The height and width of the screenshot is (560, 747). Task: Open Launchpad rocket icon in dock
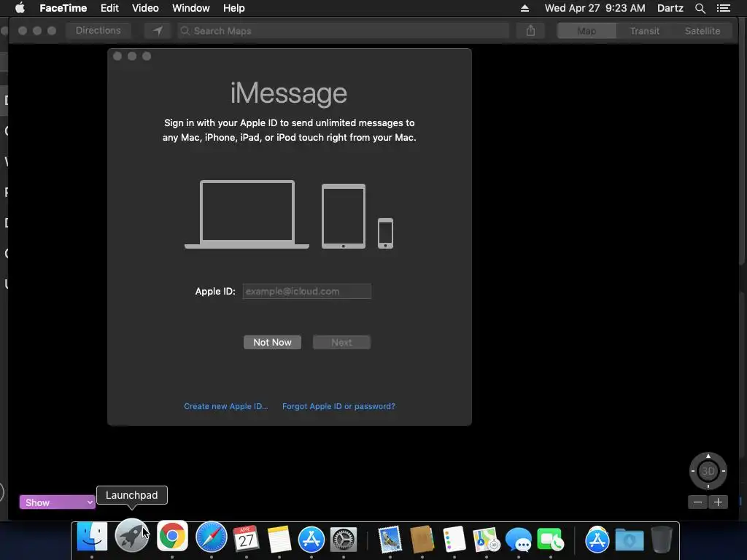coord(132,536)
